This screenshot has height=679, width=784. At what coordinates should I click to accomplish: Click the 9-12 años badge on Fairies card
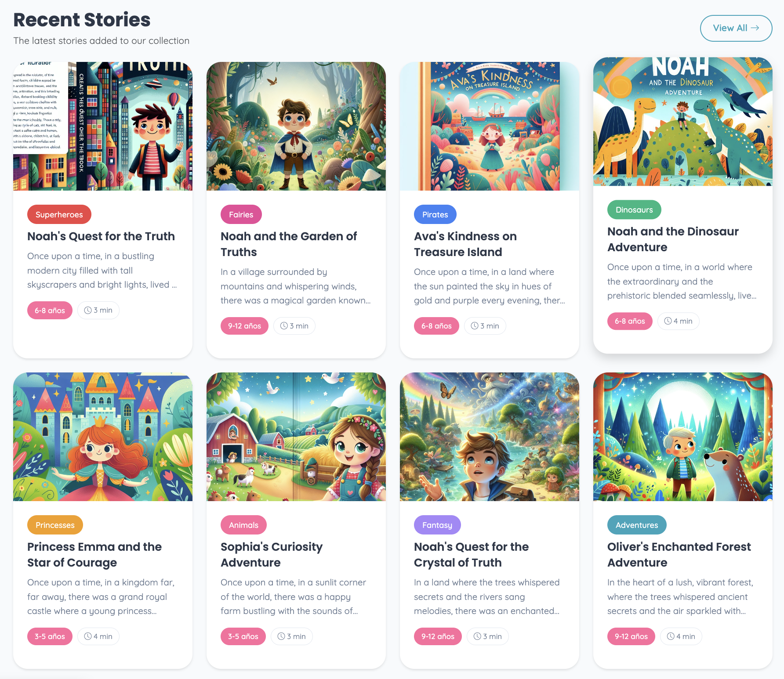[244, 326]
